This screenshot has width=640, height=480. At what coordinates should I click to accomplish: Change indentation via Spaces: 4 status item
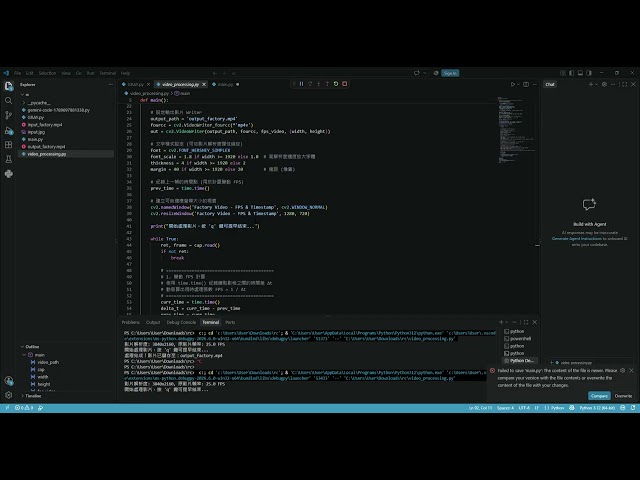click(505, 407)
